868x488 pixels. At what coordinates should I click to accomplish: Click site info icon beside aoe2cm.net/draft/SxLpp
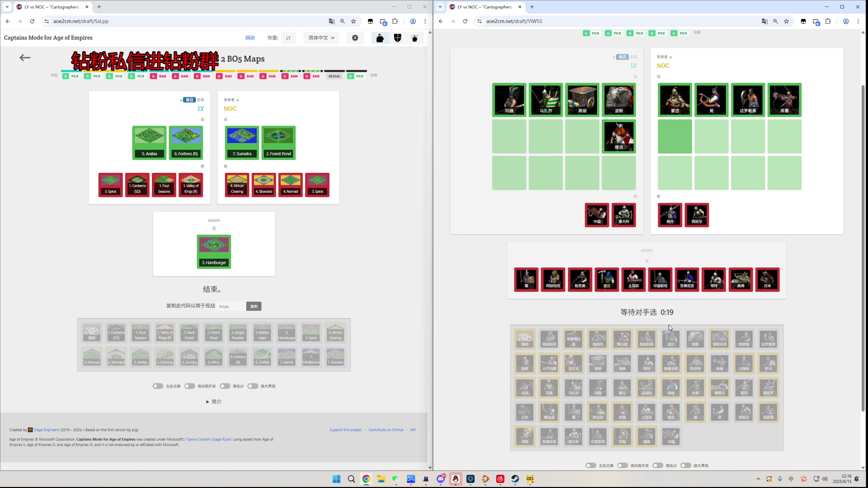pyautogui.click(x=47, y=21)
